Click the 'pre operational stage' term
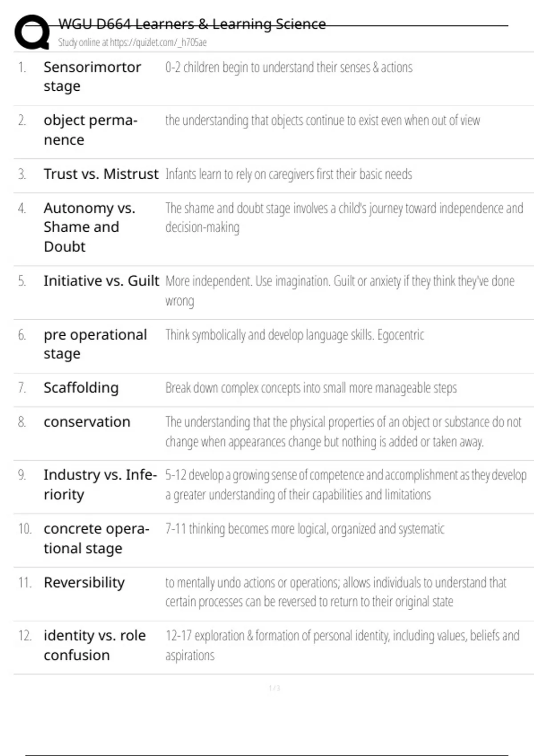The height and width of the screenshot is (756, 534). [95, 344]
